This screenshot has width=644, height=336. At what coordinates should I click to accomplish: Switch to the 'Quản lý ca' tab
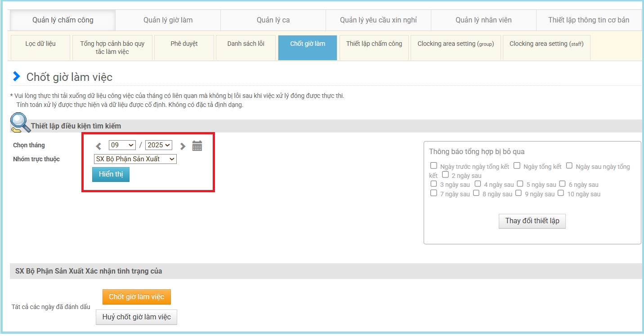pyautogui.click(x=273, y=20)
